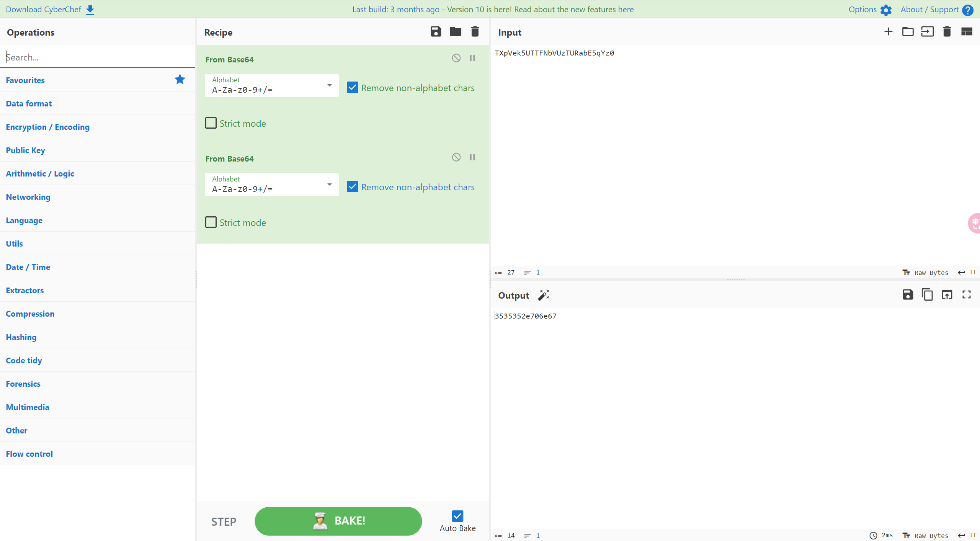Load a saved recipe via folder icon
Screen dimensions: 980x541
(x=455, y=32)
